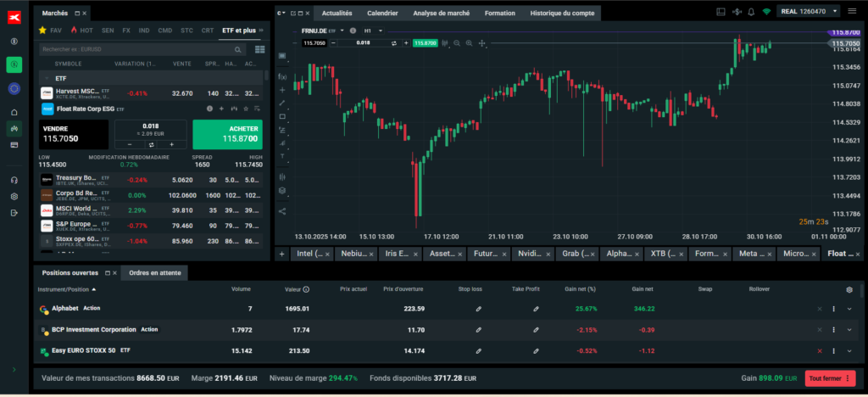Click the chart move/pan arrows icon
Viewport: 868px width, 397px height.
pos(481,43)
